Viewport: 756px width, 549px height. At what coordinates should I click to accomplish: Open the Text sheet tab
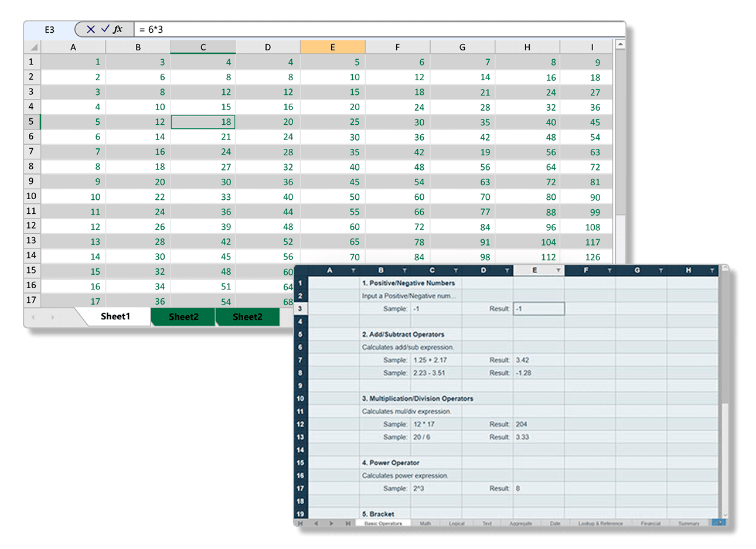[x=487, y=523]
